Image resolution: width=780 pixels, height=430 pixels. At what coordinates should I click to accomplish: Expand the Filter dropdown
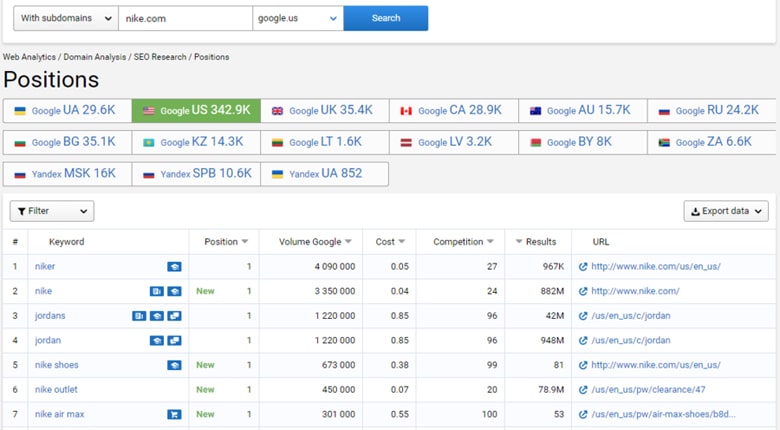click(x=52, y=211)
